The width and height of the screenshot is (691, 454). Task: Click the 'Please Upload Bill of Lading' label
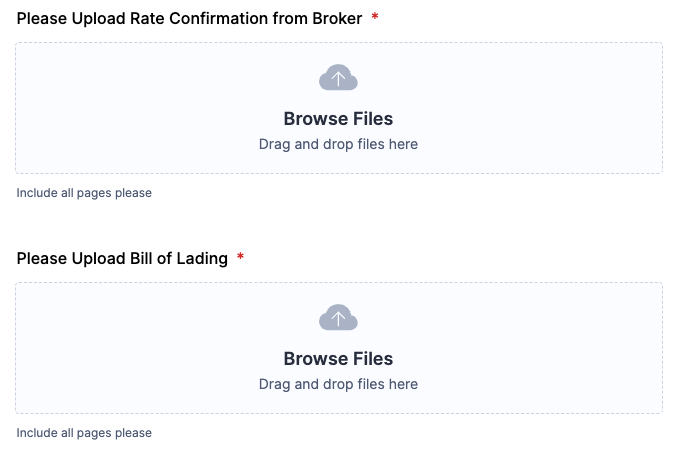(x=122, y=259)
